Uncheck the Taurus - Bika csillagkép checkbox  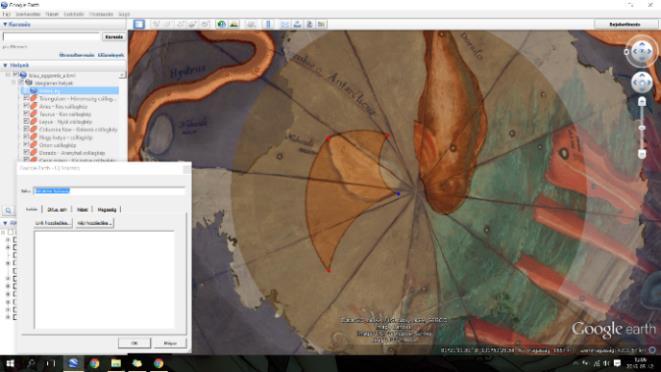(x=26, y=114)
